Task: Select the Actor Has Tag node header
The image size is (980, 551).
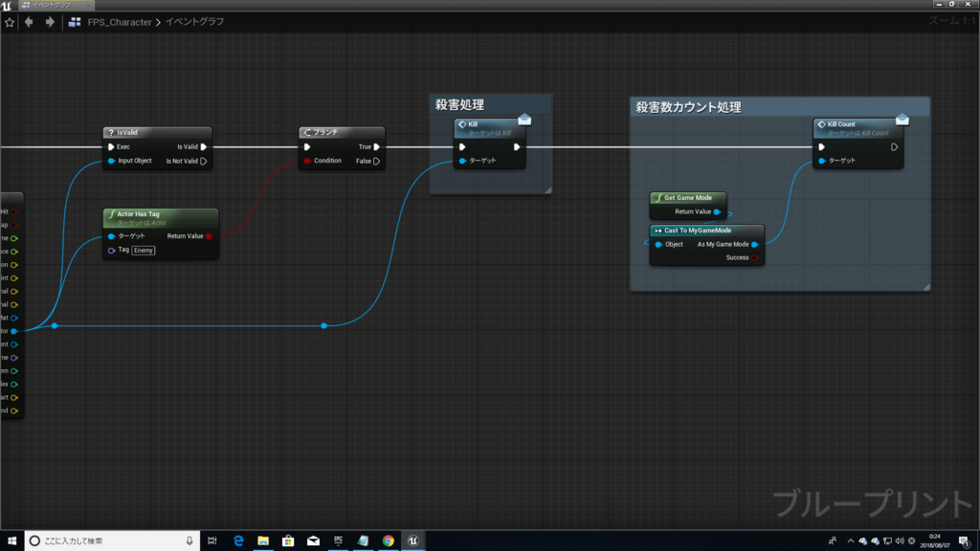Action: (x=161, y=217)
